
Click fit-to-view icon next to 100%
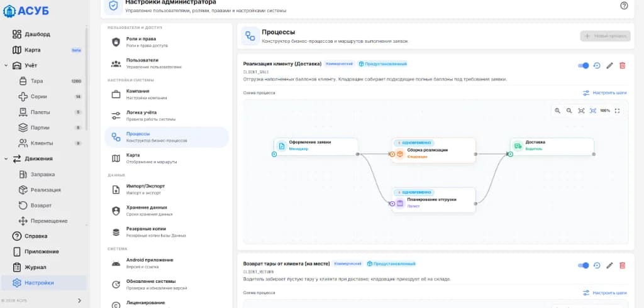point(593,111)
